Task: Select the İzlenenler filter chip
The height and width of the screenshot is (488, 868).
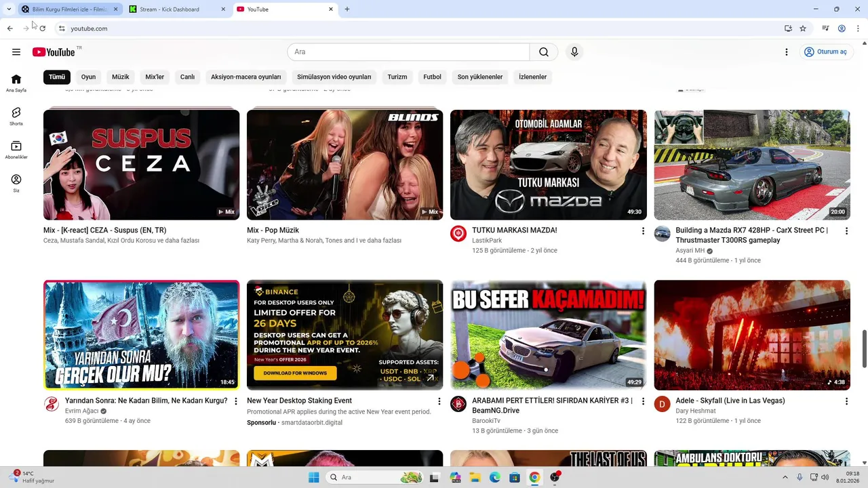Action: [532, 77]
